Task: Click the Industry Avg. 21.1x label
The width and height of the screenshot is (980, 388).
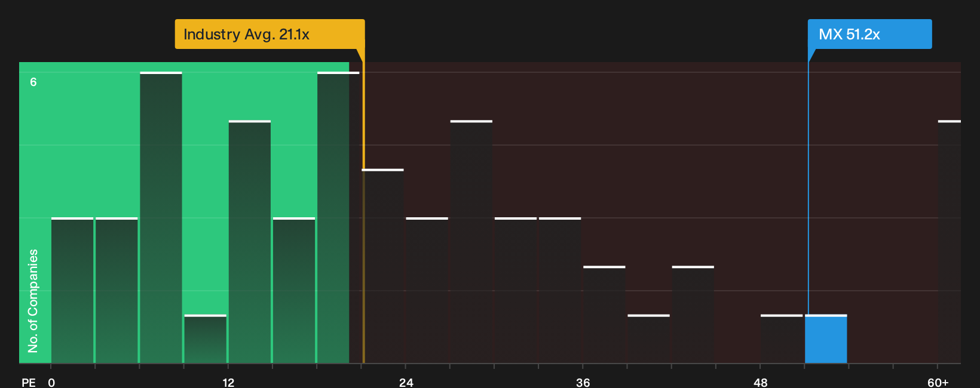Action: pyautogui.click(x=269, y=34)
